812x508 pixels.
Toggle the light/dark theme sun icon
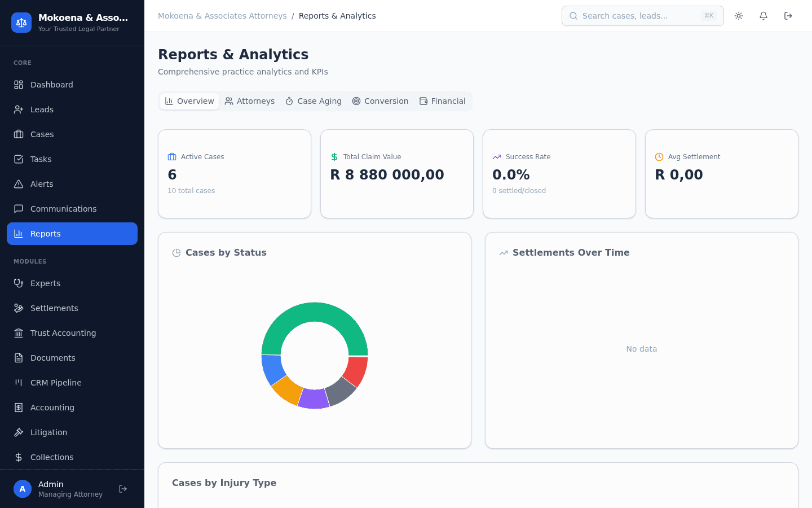tap(739, 16)
